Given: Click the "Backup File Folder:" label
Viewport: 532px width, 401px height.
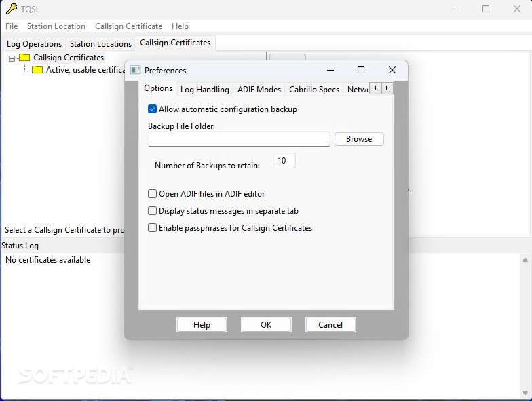Looking at the screenshot, I should (182, 126).
